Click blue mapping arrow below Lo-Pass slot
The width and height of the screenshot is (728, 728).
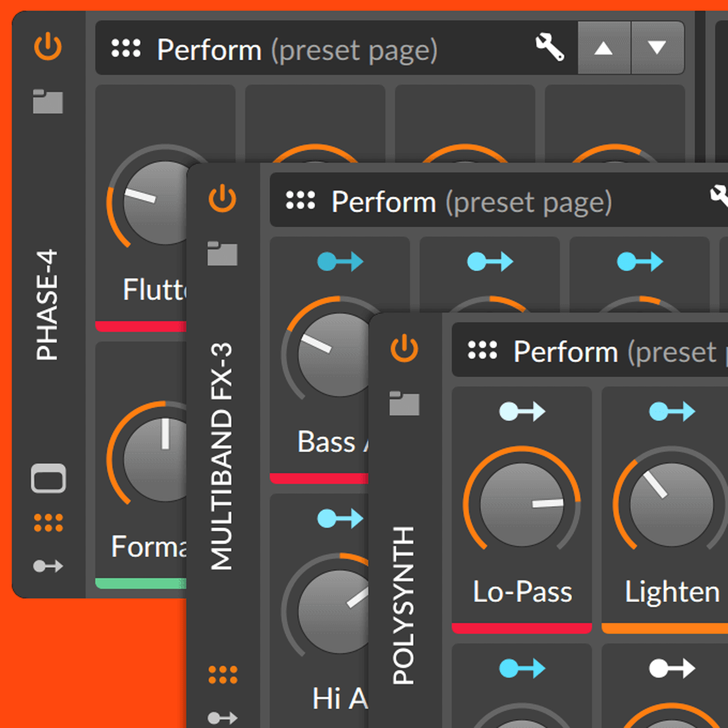coord(522,669)
